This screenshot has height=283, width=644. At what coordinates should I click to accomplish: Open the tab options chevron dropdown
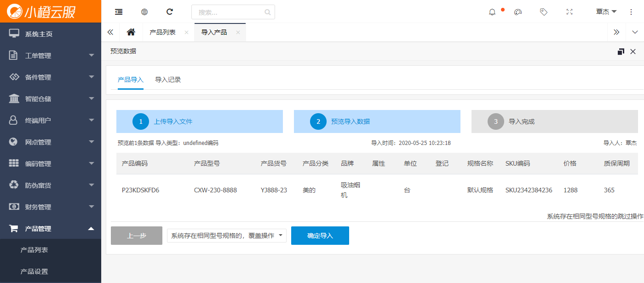click(635, 32)
